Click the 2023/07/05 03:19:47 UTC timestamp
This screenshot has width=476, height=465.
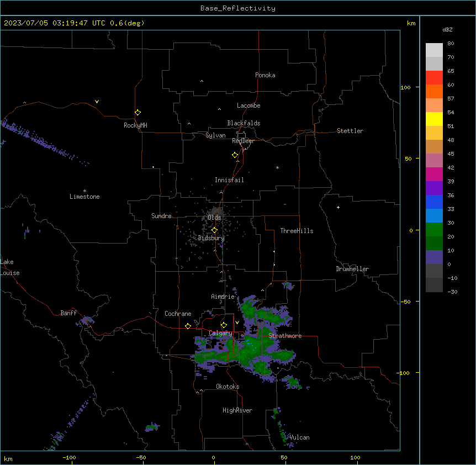pyautogui.click(x=55, y=23)
